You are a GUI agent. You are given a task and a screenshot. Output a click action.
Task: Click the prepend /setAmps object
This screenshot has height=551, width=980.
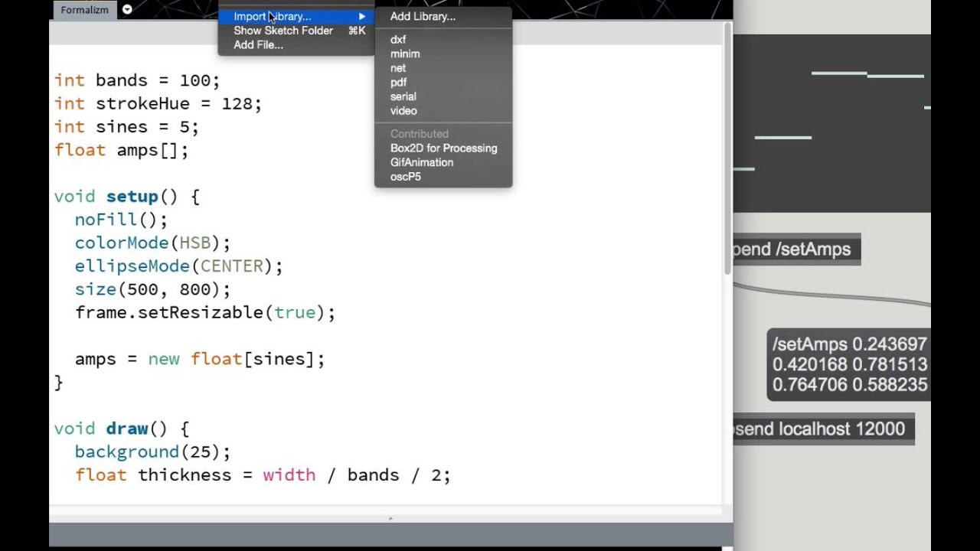point(796,249)
